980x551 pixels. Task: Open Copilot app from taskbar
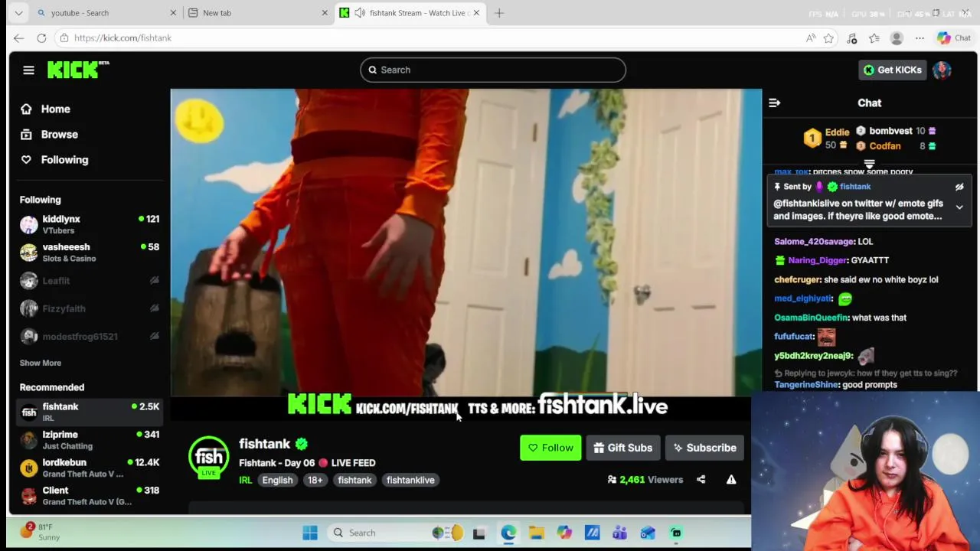[564, 533]
